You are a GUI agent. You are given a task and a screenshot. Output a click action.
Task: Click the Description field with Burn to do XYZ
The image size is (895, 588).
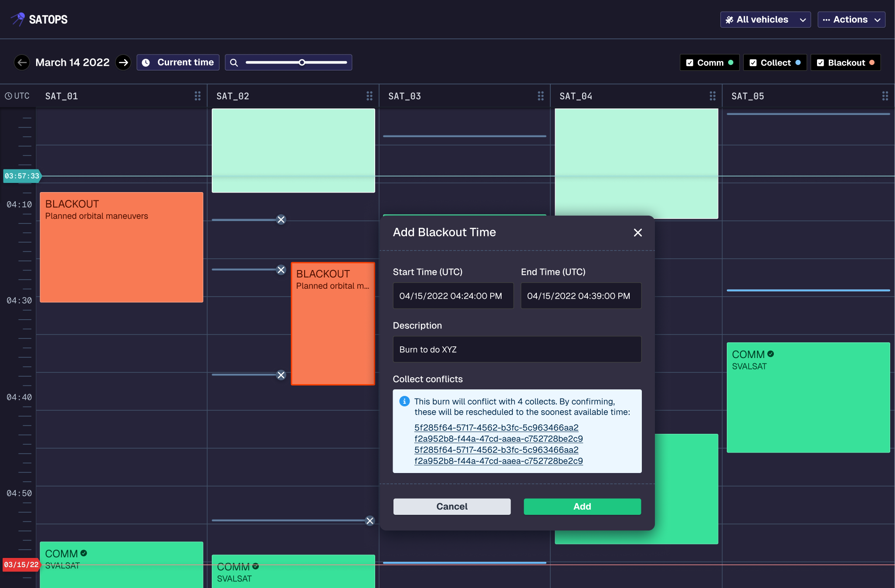[x=517, y=349]
